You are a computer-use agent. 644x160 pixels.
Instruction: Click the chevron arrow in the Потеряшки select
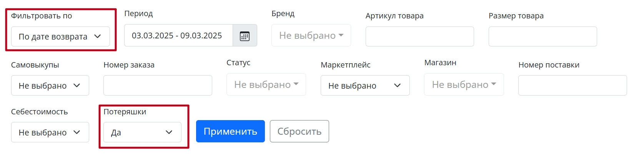click(x=169, y=132)
